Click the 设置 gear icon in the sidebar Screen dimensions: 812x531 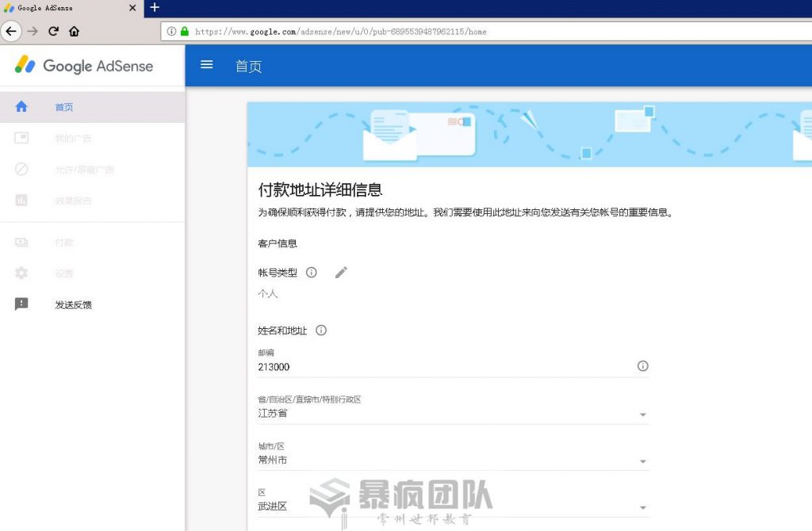click(x=21, y=273)
